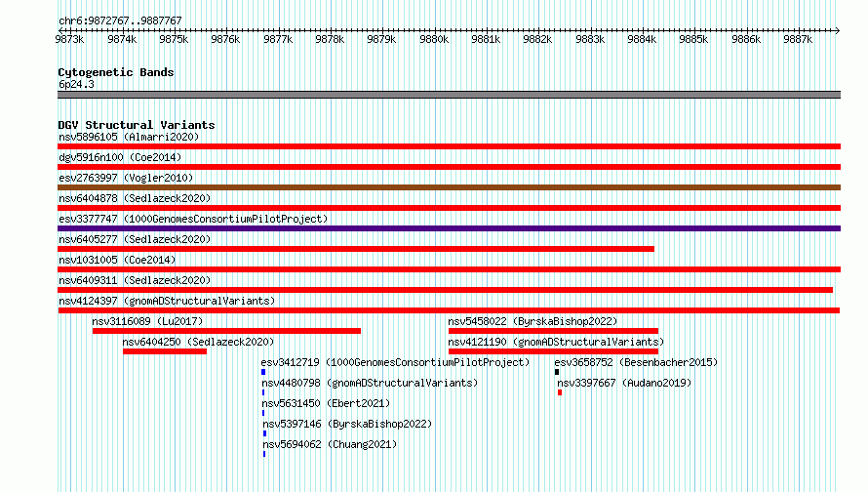This screenshot has height=492, width=868.
Task: Click the nsv5397146 (ByrskaBishop2022) label
Action: point(347,424)
